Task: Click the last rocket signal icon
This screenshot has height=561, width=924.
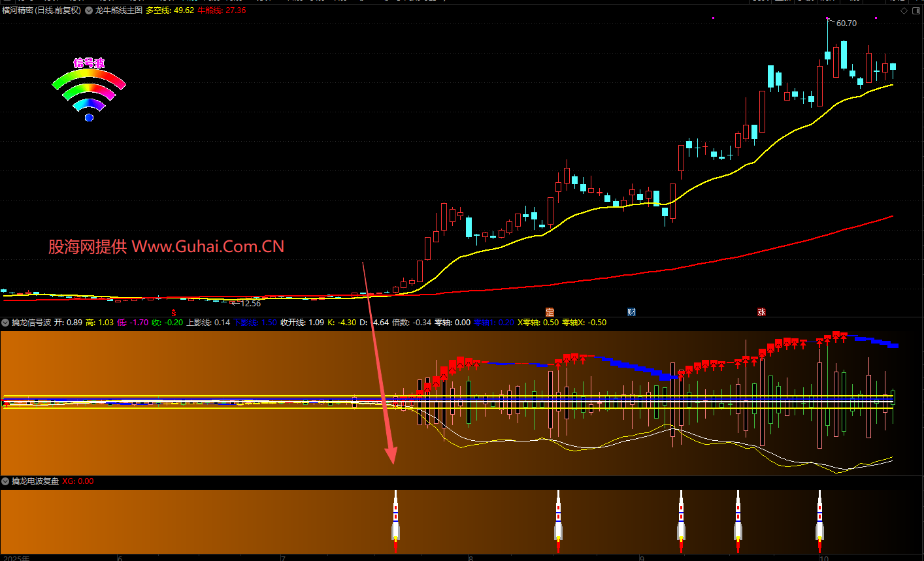Action: (x=819, y=521)
